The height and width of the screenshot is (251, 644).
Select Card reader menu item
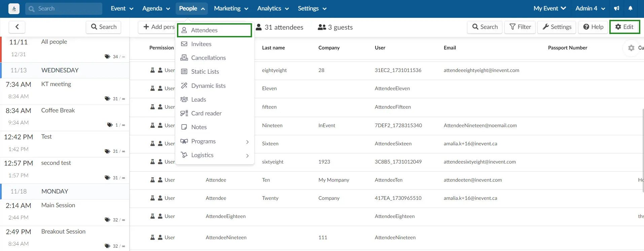tap(215, 113)
